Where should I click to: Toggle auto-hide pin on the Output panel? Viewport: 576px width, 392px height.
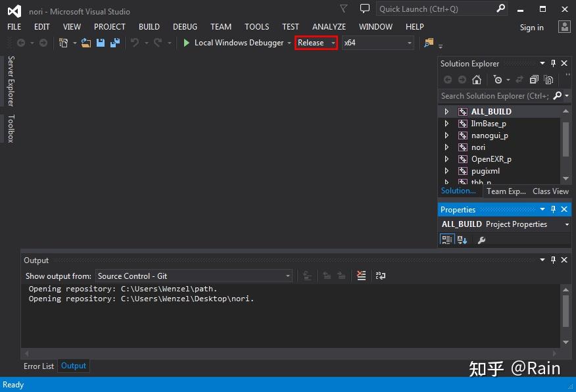click(553, 260)
